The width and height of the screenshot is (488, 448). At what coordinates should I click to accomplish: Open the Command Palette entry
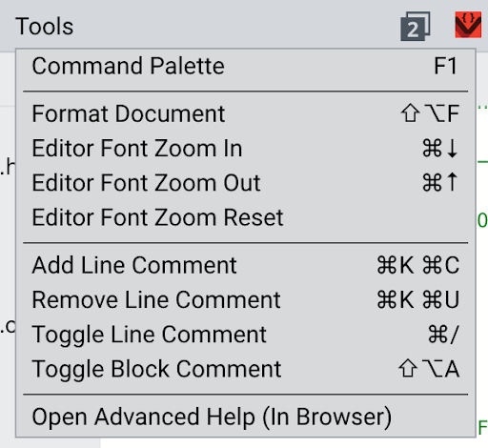pos(245,67)
